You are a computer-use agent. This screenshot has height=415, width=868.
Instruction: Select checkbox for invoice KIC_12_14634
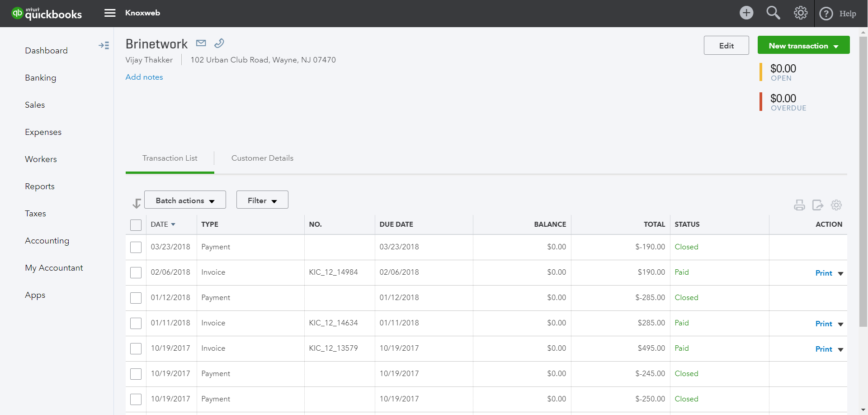(136, 323)
